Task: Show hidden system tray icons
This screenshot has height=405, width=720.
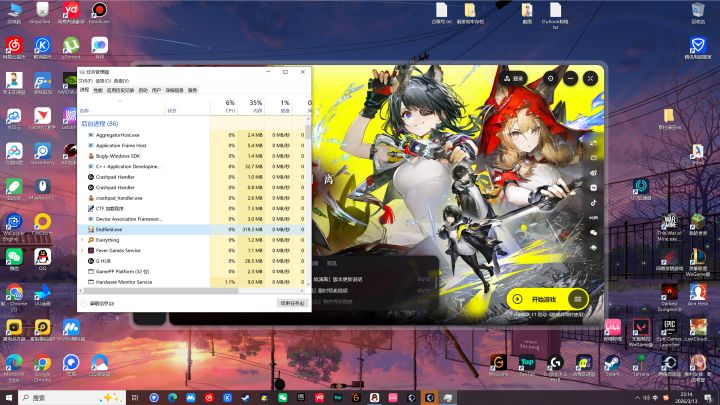Action: [x=637, y=398]
